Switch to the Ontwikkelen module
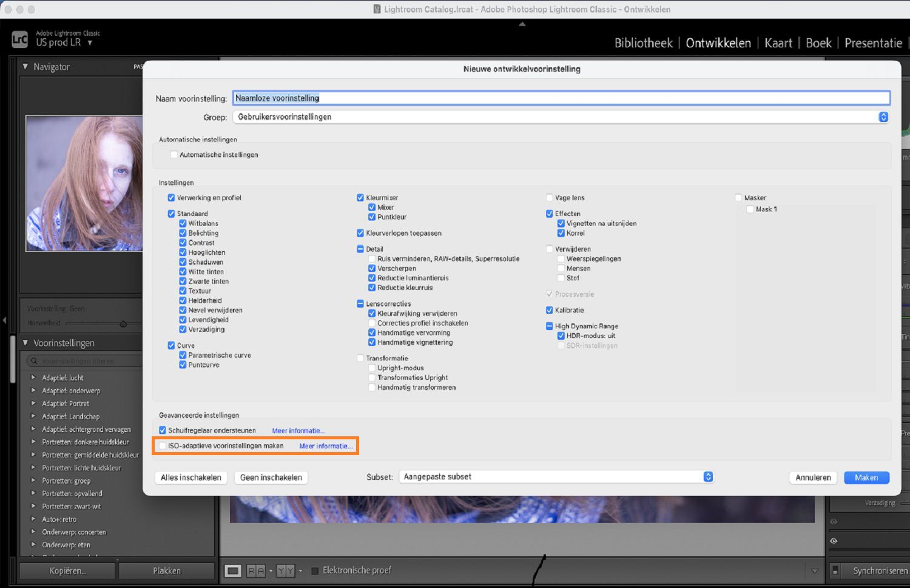 (x=718, y=43)
